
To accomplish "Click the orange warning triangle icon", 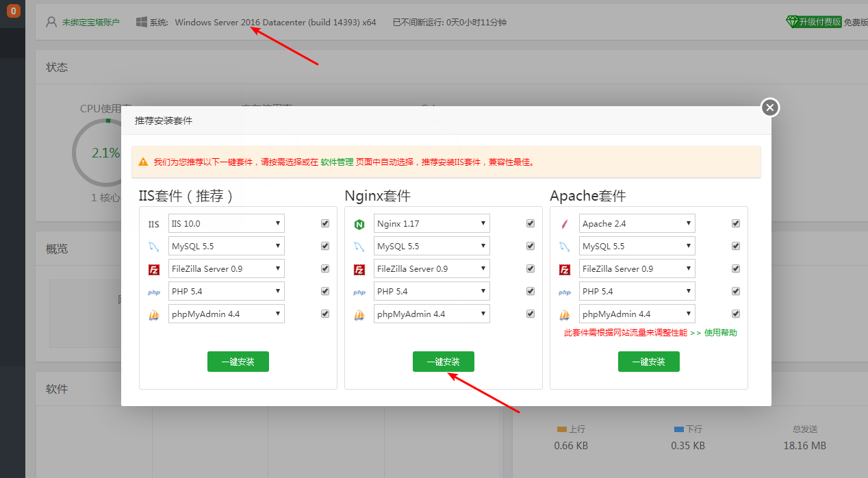I will 143,162.
